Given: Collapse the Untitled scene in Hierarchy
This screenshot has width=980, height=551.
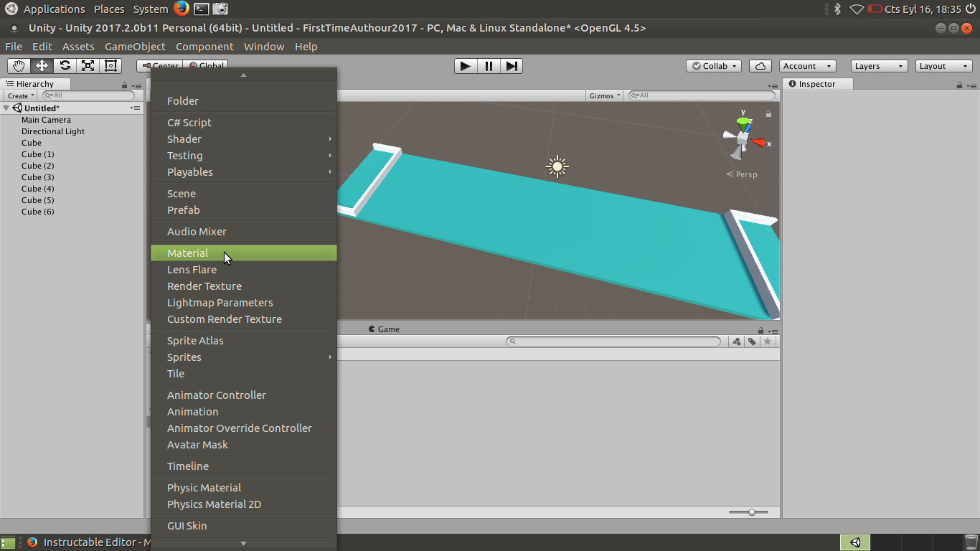Looking at the screenshot, I should tap(6, 108).
